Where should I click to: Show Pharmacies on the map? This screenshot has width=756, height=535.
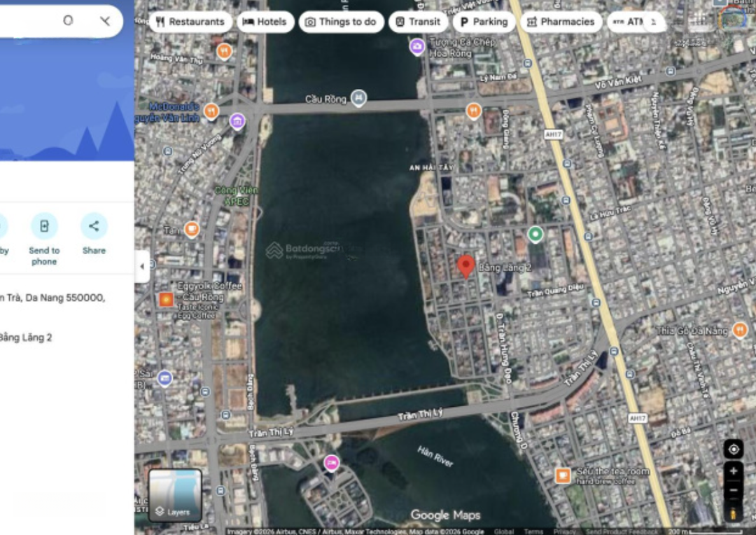[x=561, y=22]
